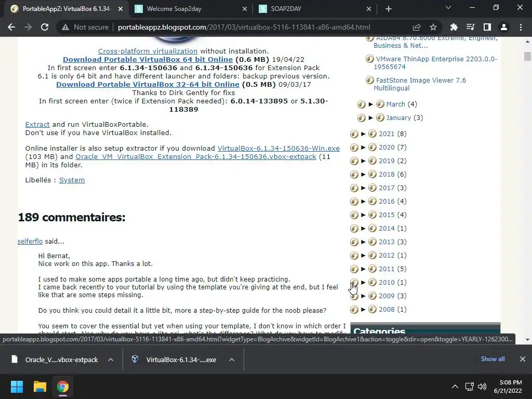Open the 2008 archive link

pos(387,310)
